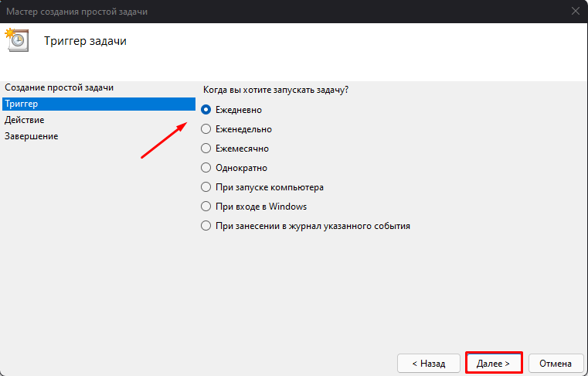This screenshot has height=376, width=588.
Task: Select the При входе в Windows option
Action: [x=206, y=207]
